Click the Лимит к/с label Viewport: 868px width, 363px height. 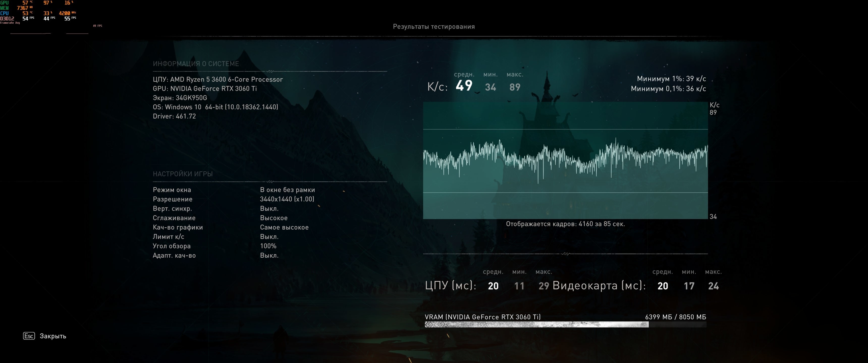coord(169,237)
